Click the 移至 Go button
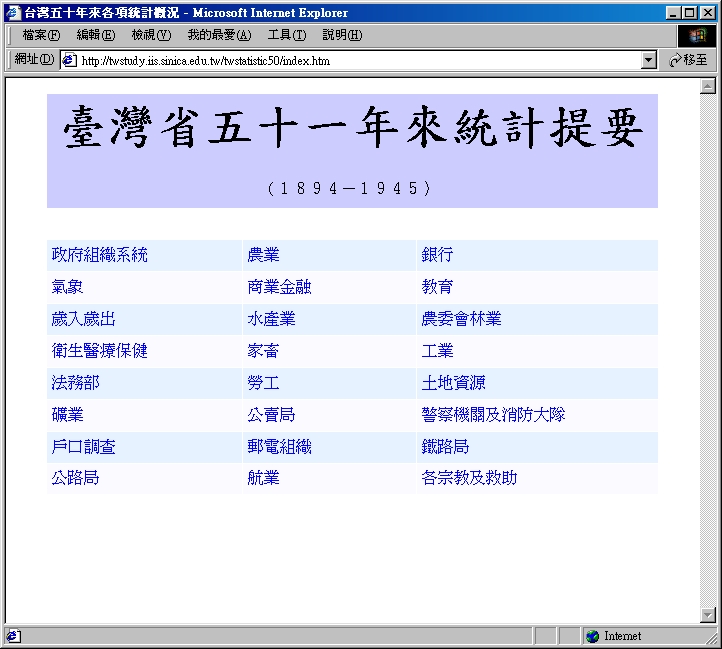Viewport: 722px width, 649px height. click(x=688, y=60)
